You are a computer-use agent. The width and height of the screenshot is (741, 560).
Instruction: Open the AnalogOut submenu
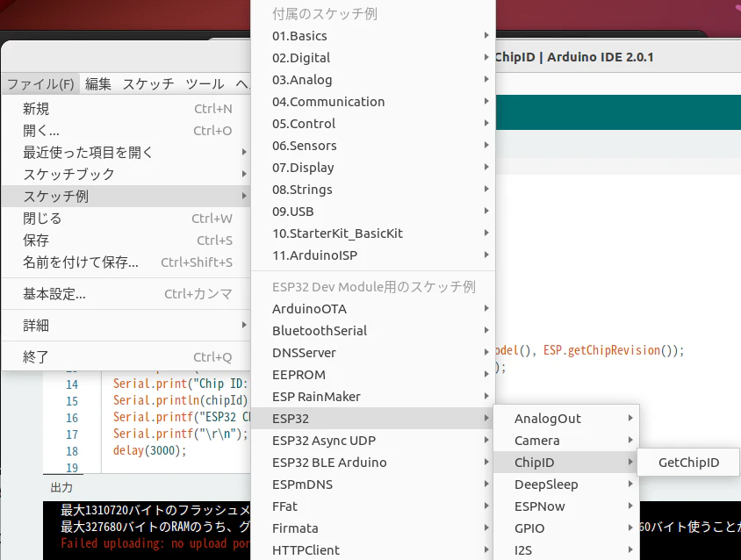click(x=566, y=418)
